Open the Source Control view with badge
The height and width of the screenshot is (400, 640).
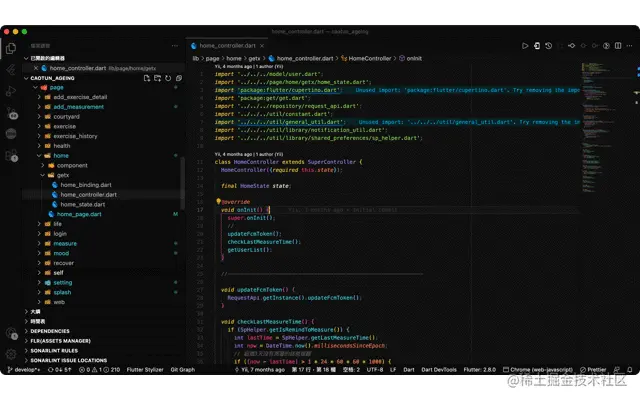(12, 113)
